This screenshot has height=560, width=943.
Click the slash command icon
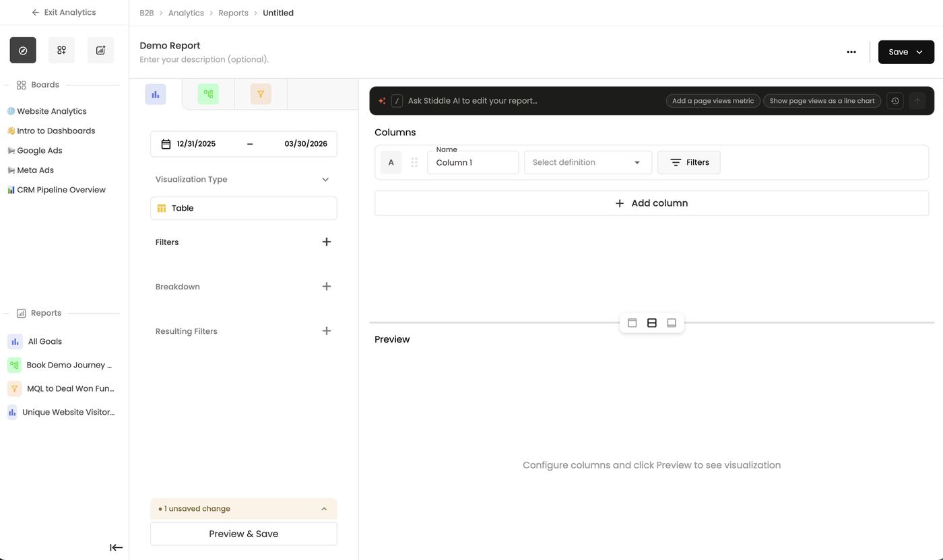click(x=397, y=101)
